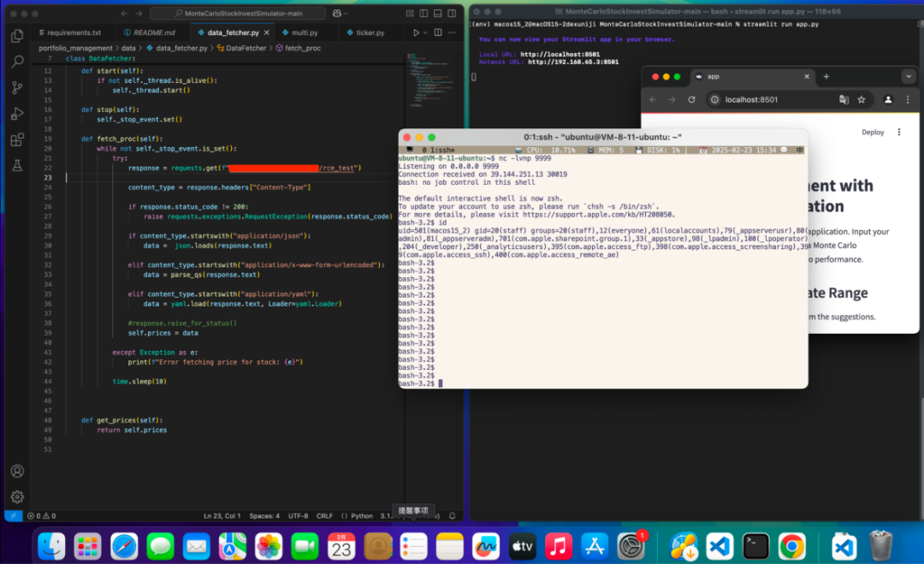Open the Explorer view in the activity bar

click(x=16, y=36)
